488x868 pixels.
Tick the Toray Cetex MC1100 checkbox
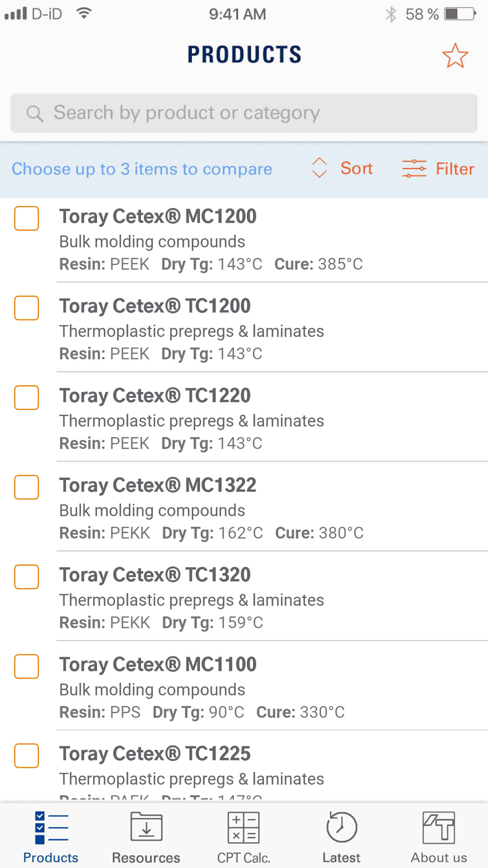point(27,666)
